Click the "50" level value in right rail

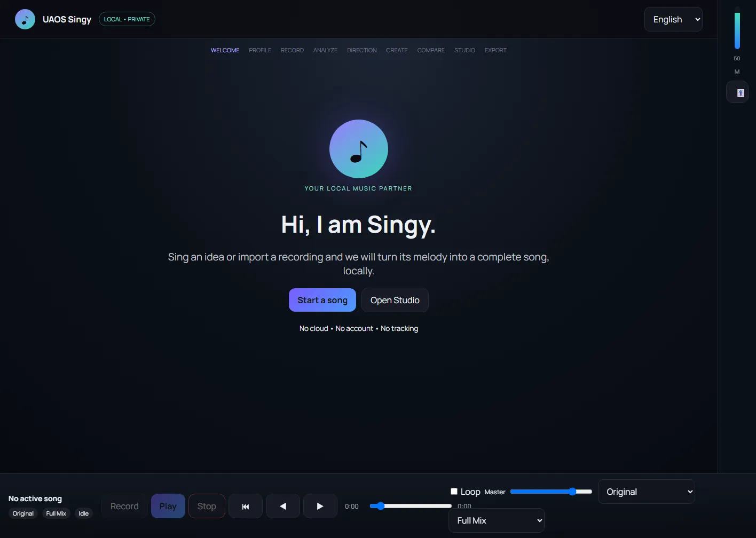tap(737, 58)
